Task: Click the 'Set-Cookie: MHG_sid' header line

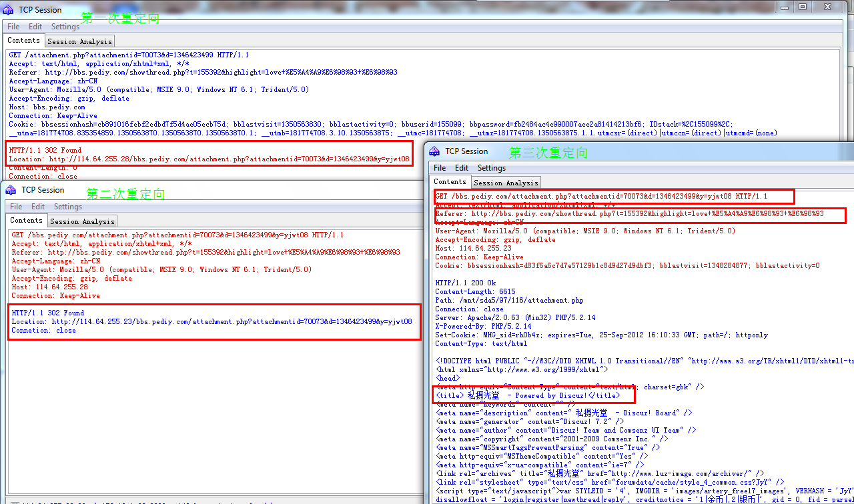Action: 601,335
